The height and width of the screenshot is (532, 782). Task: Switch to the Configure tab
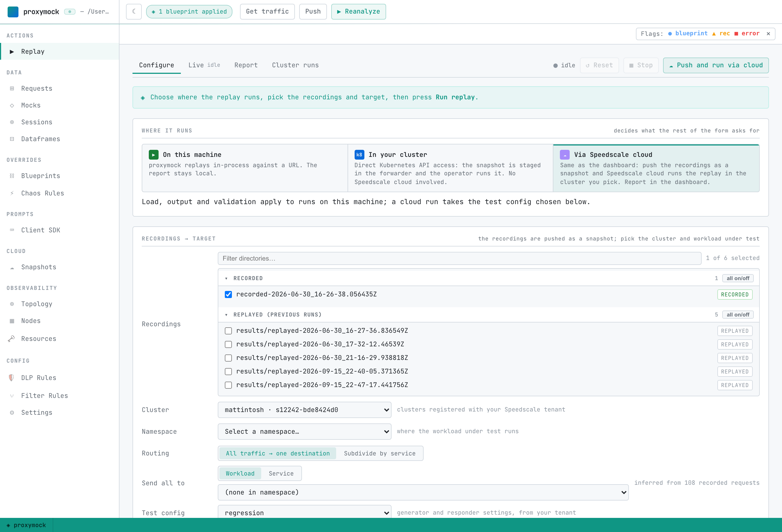pos(156,65)
